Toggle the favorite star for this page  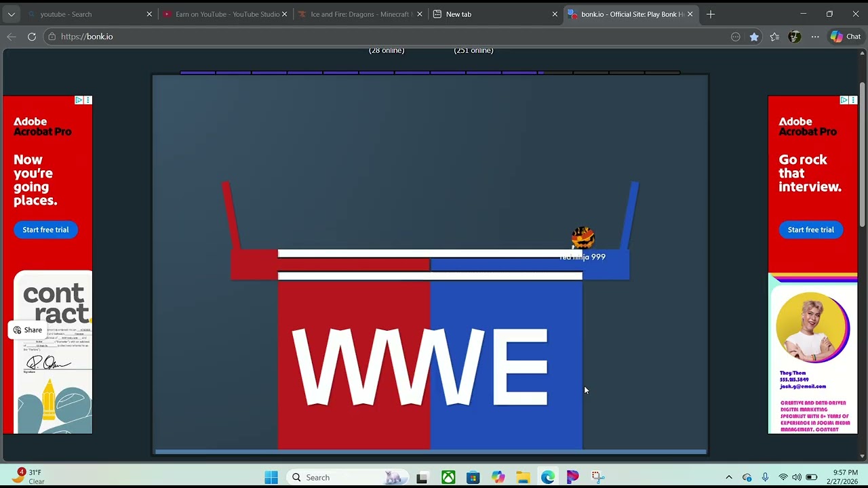[x=754, y=37]
